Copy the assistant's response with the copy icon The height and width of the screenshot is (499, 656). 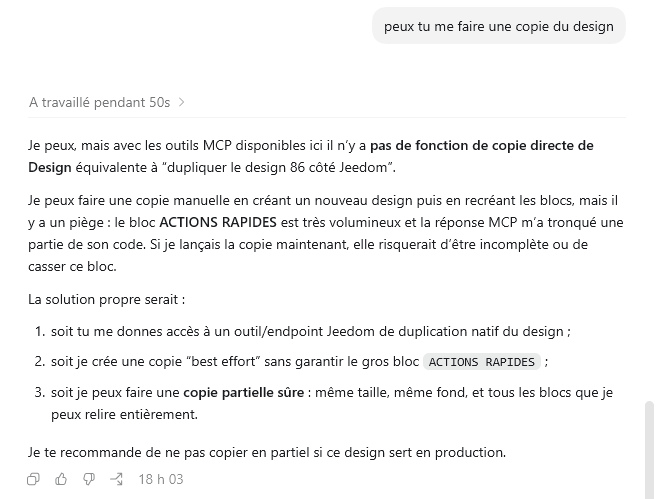[33, 479]
